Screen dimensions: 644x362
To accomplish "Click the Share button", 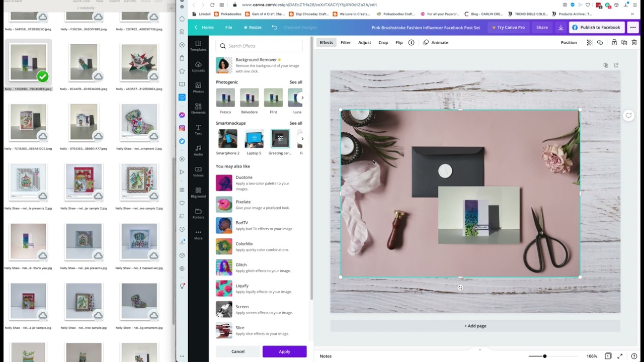I will click(542, 27).
